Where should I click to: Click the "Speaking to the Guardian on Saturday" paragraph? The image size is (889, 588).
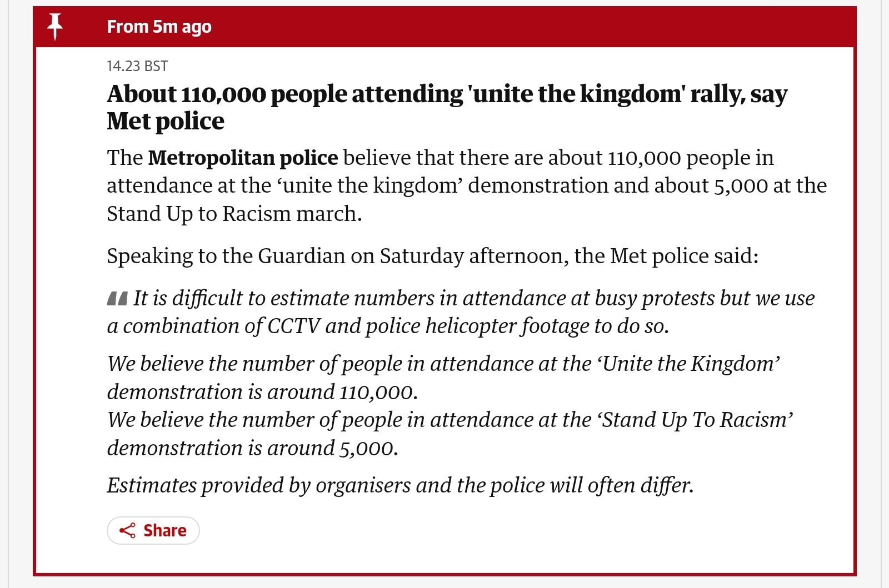(432, 256)
